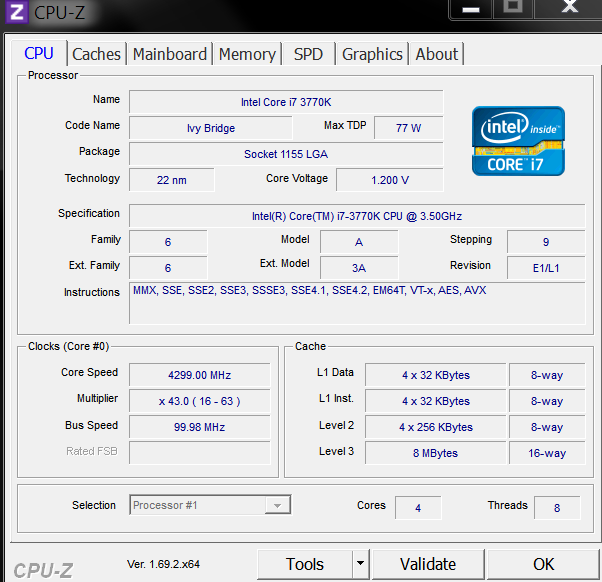Viewport: 602px width, 582px height.
Task: Close the CPU-Z window
Action: coord(569,8)
